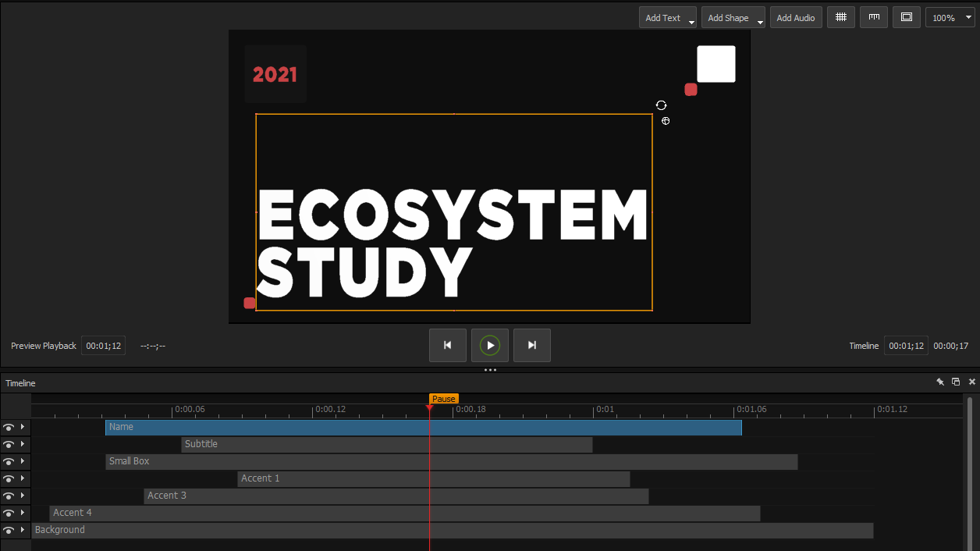Click the Add Shape button
The height and width of the screenshot is (551, 980).
coord(727,17)
